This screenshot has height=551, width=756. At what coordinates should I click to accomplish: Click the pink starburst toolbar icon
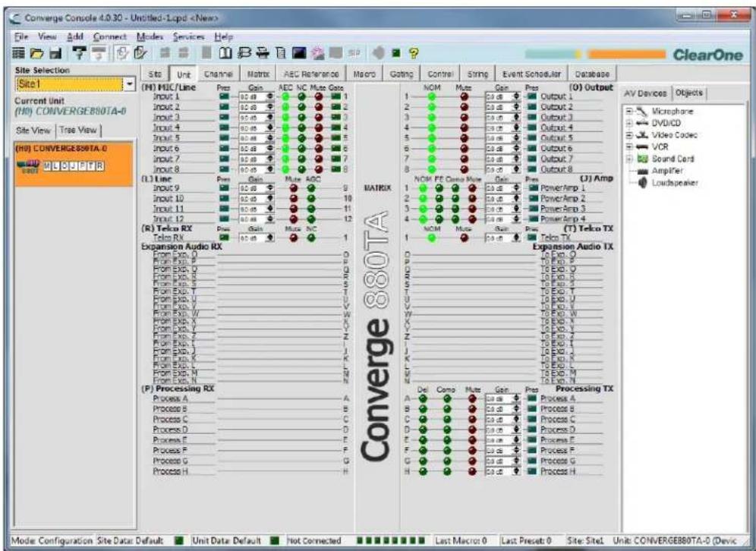click(318, 53)
